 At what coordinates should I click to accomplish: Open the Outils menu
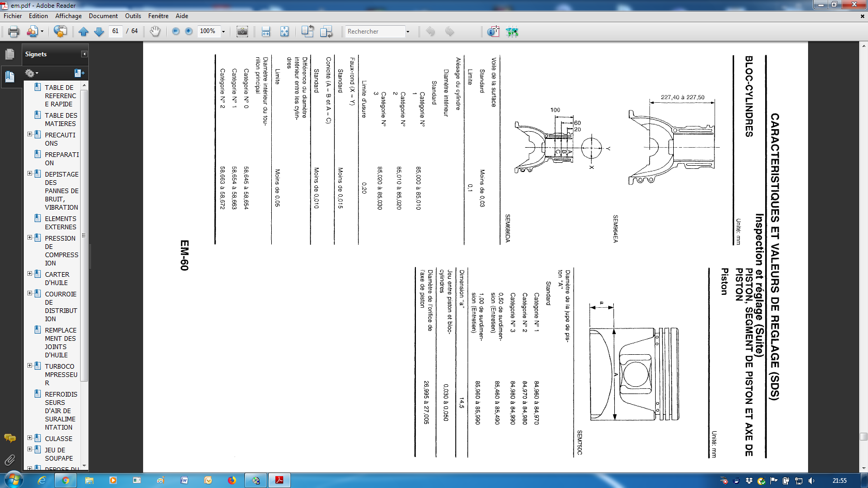[x=133, y=16]
